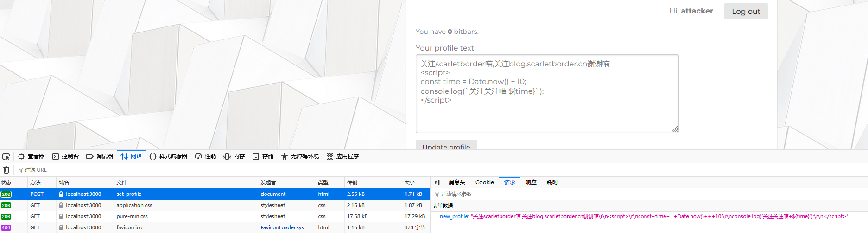868x233 pixels.
Task: Activate the element picker icon in devtools
Action: (6, 156)
